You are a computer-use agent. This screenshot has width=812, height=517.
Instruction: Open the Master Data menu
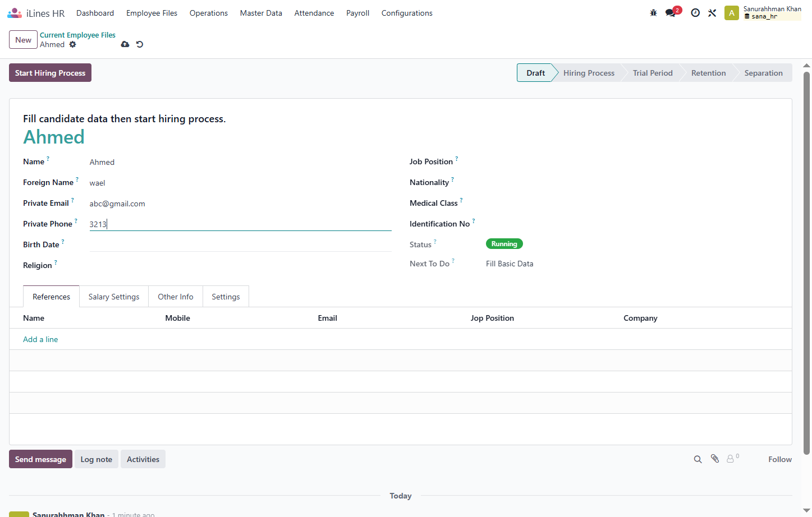261,13
